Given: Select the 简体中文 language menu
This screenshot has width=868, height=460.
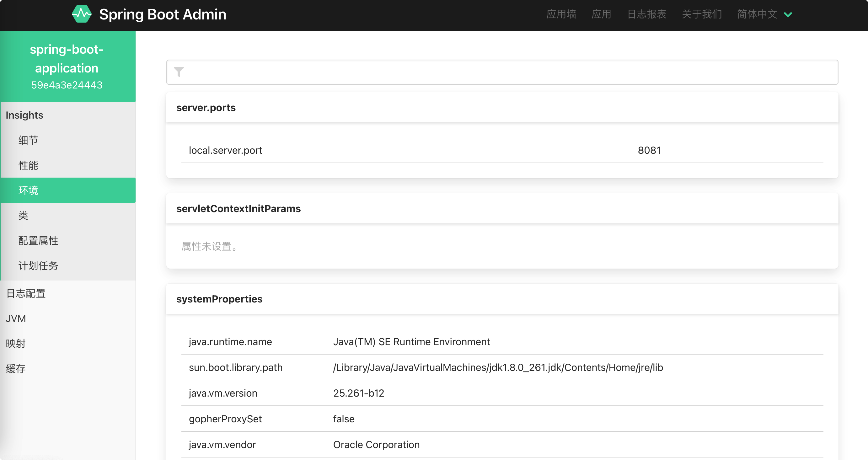Looking at the screenshot, I should tap(757, 14).
